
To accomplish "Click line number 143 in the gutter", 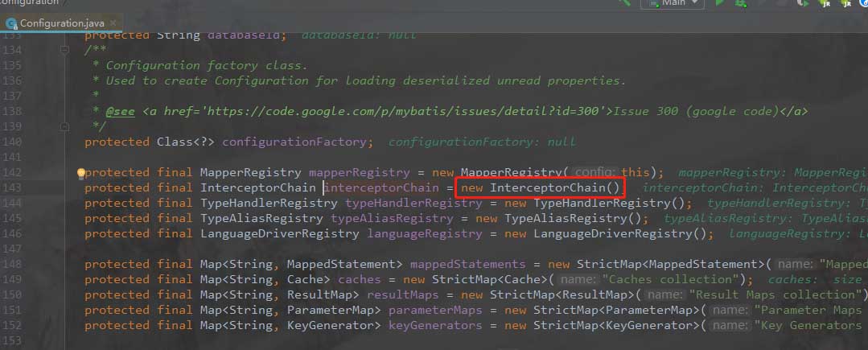I will coord(12,188).
